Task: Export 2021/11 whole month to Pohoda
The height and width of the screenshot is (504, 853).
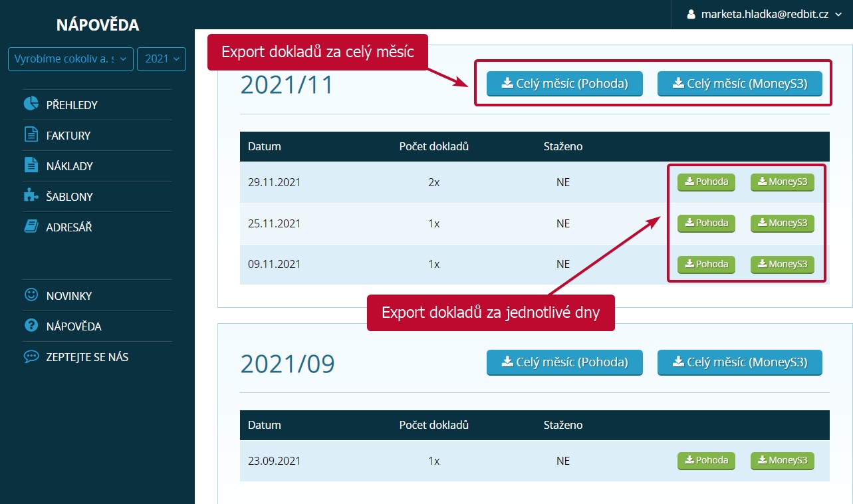Action: click(x=564, y=84)
